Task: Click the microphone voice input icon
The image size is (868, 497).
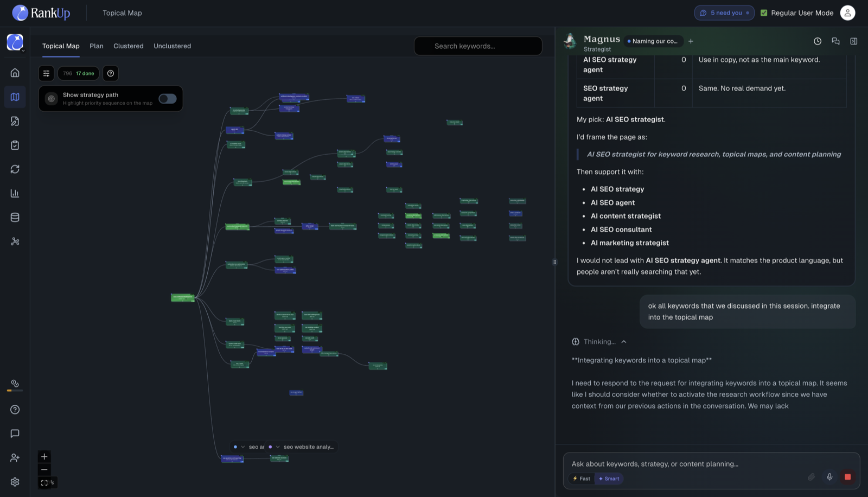Action: 829,477
